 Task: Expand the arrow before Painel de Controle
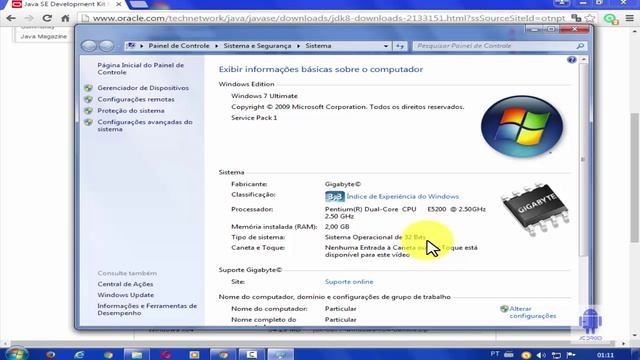(x=142, y=46)
